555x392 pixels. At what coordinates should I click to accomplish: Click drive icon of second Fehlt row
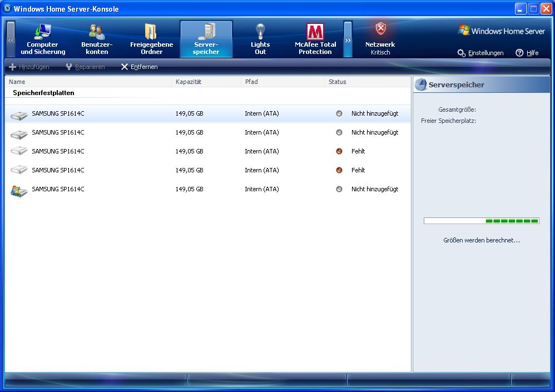click(x=19, y=170)
